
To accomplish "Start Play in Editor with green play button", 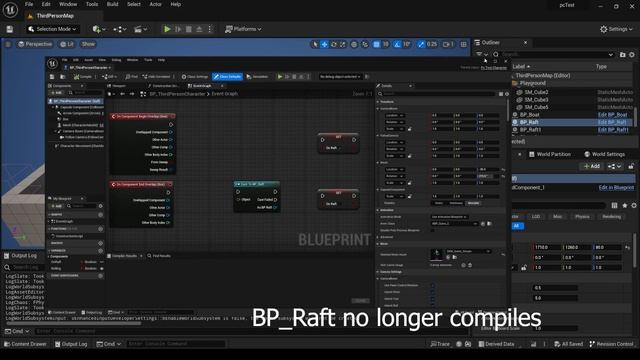I will pos(167,29).
